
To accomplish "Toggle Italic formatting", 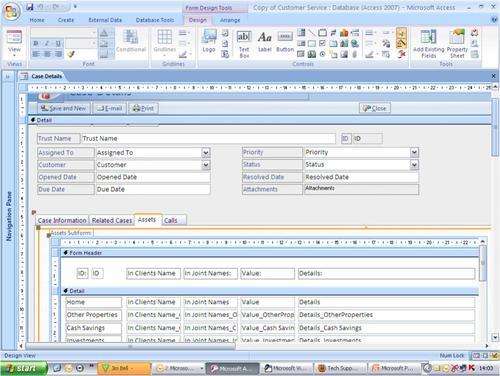I will (x=47, y=43).
